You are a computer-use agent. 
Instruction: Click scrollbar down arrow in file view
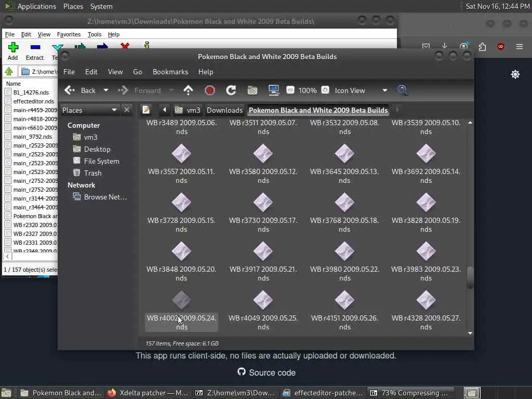point(470,333)
